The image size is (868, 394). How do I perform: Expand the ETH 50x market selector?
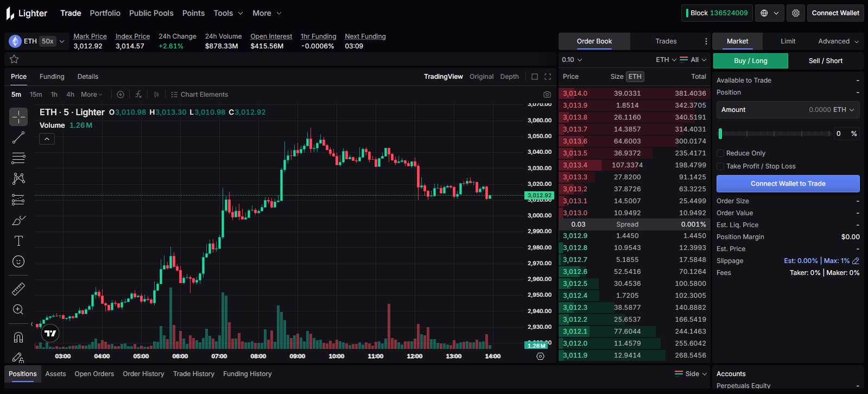point(37,41)
